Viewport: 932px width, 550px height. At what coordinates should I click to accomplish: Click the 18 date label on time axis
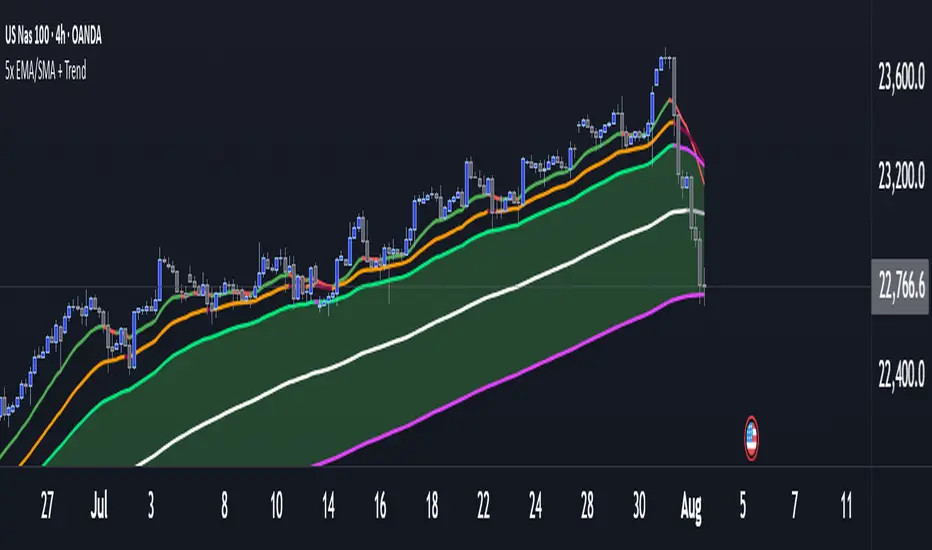[x=432, y=505]
